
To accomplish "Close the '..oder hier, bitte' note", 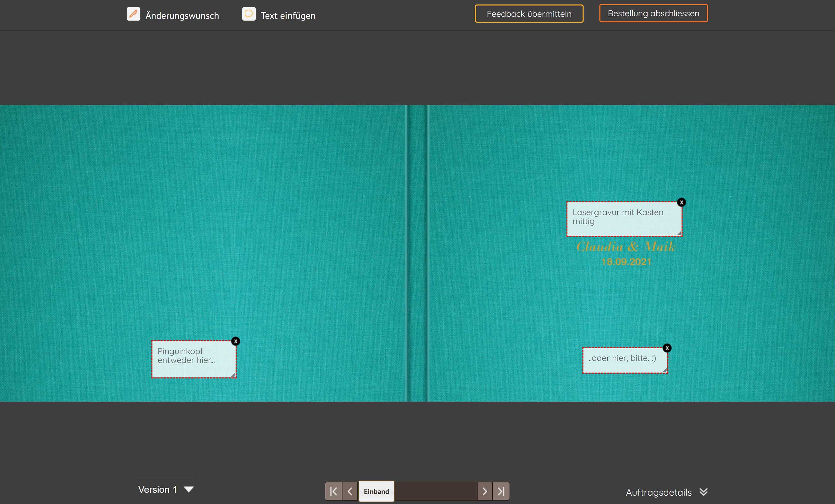I will coord(667,348).
